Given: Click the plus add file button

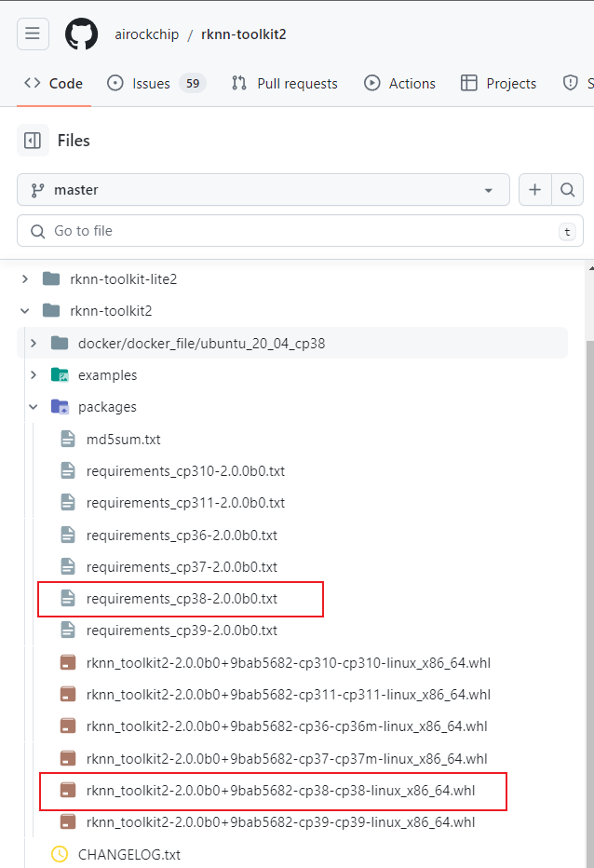Looking at the screenshot, I should pos(534,190).
